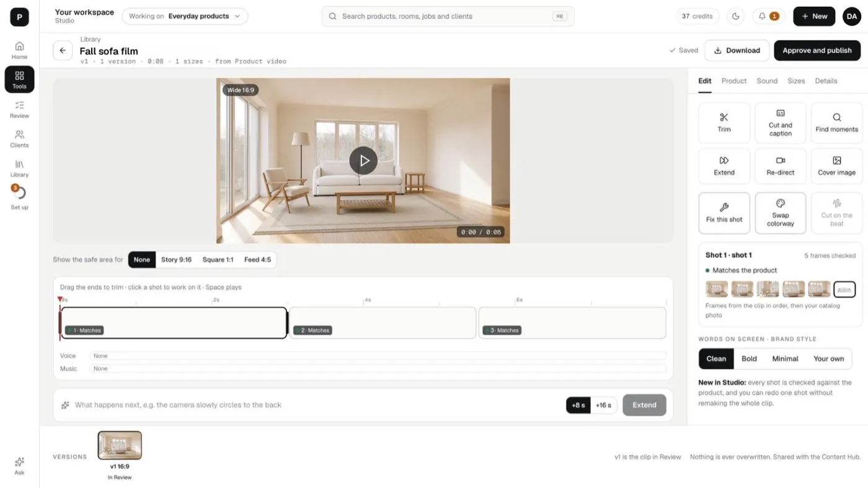This screenshot has width=868, height=488.
Task: Show safe area for Story 9:16
Action: 176,260
